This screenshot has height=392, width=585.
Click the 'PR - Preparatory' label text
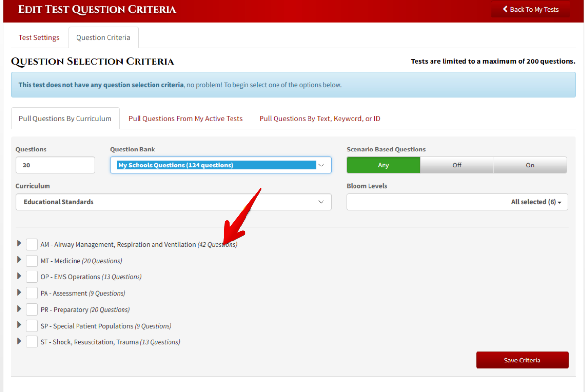point(64,309)
